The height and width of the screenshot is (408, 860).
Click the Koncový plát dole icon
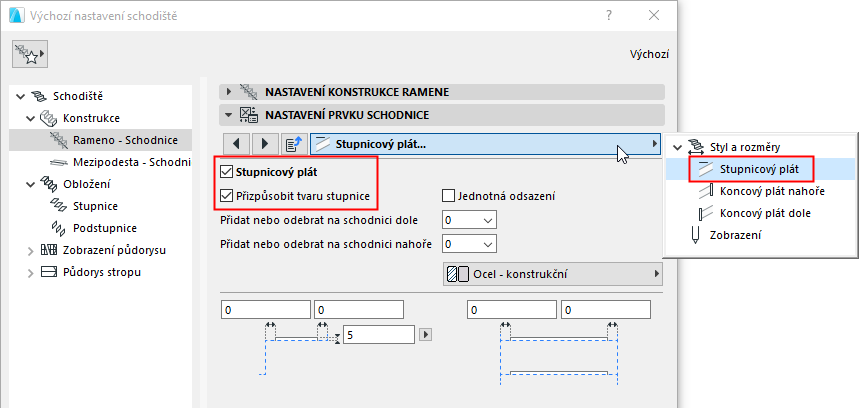[x=705, y=213]
